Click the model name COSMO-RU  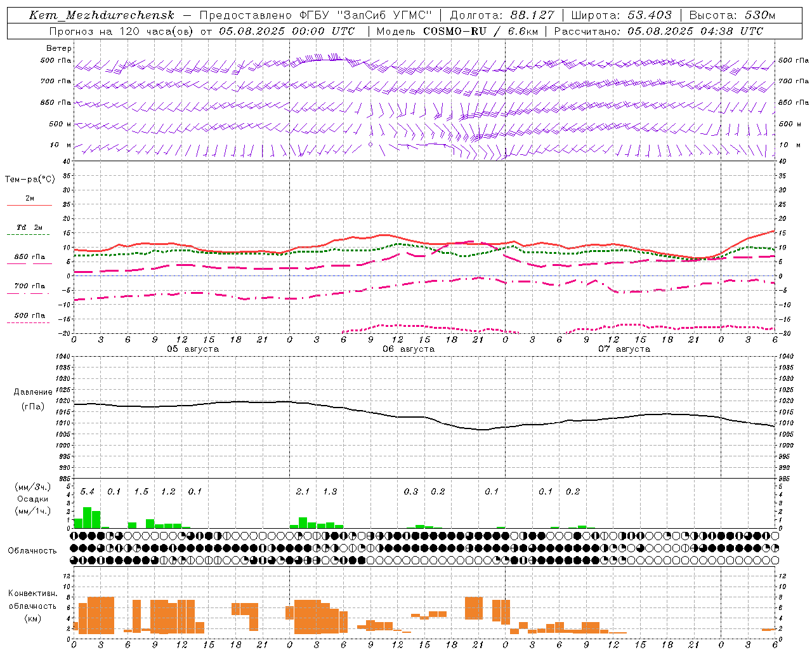tap(455, 31)
